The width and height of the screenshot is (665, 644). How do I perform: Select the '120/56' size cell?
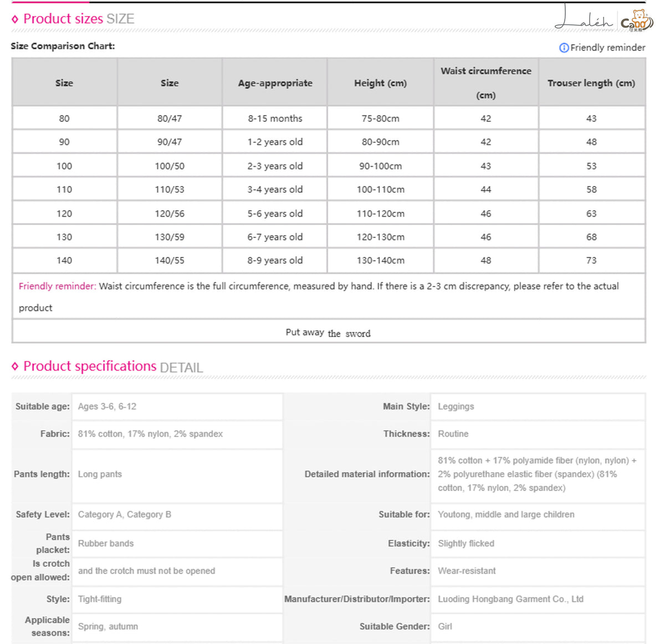tap(170, 213)
